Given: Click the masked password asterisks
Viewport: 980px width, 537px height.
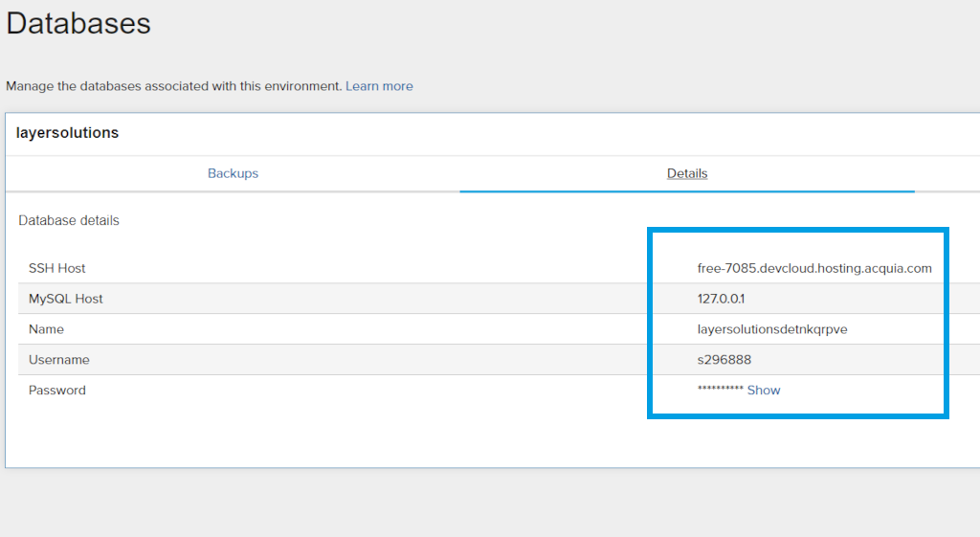Looking at the screenshot, I should 720,391.
